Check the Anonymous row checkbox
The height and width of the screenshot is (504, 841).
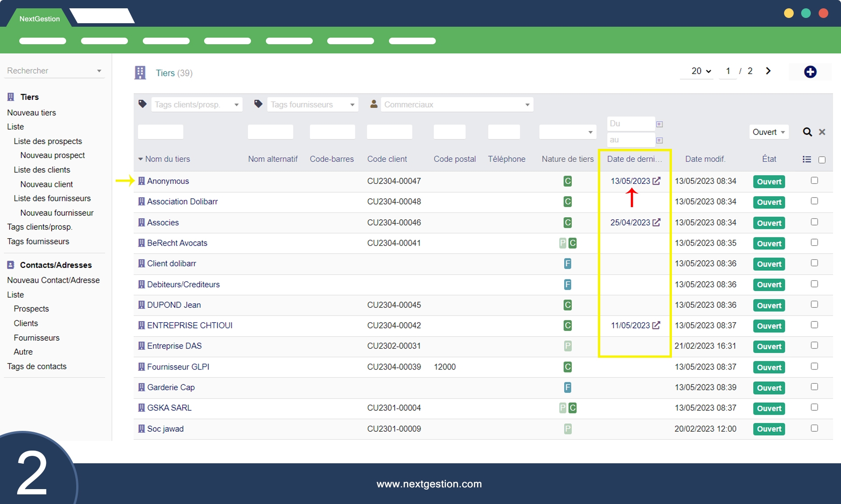coord(814,180)
